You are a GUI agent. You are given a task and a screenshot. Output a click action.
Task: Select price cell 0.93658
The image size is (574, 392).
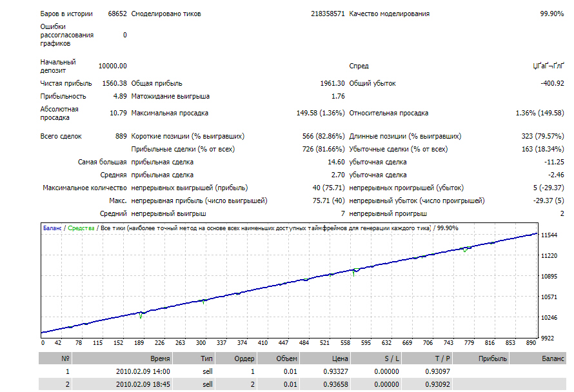pyautogui.click(x=335, y=384)
